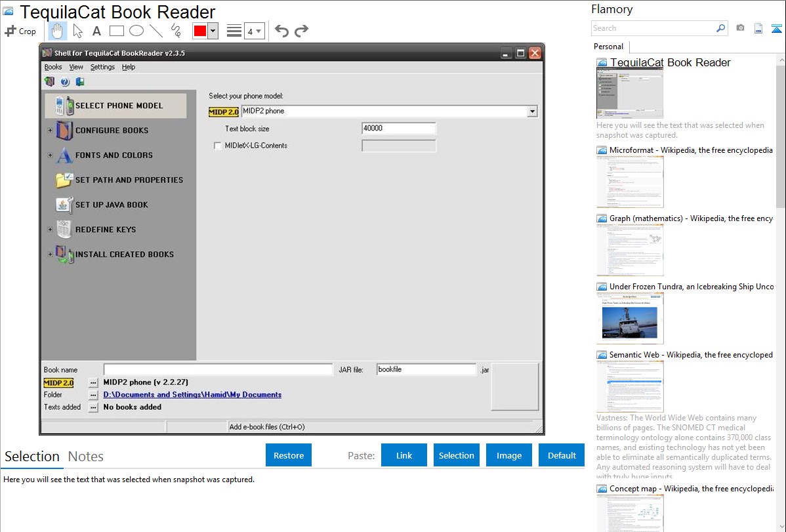Open the Graph (mathematics) snapshot thumbnail
Image resolution: width=786 pixels, height=532 pixels.
630,250
